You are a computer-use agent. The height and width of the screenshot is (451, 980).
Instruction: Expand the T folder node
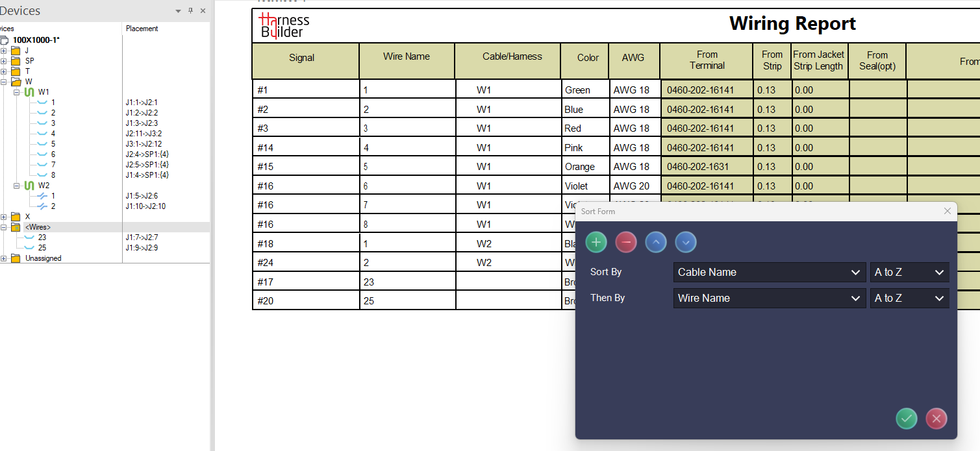coord(4,71)
